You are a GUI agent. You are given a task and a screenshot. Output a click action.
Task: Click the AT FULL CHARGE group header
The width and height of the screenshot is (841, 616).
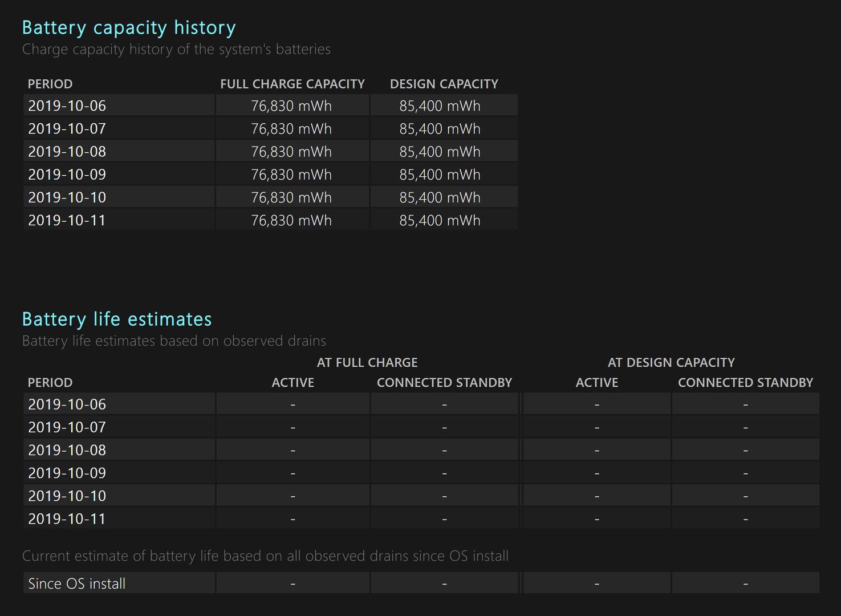pos(367,362)
